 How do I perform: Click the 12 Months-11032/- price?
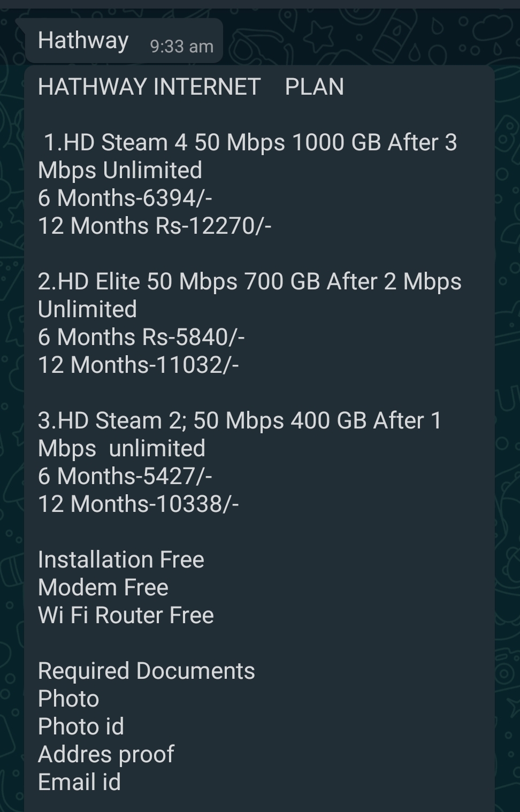tap(138, 365)
